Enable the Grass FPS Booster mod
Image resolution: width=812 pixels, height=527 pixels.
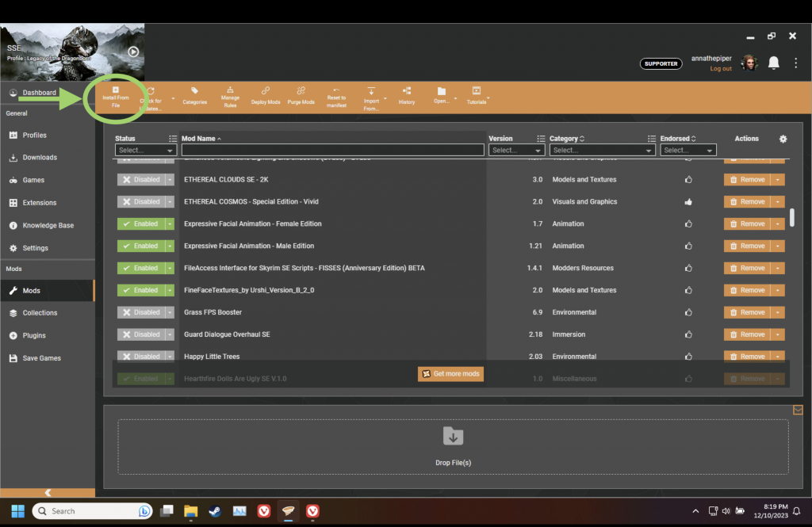140,312
